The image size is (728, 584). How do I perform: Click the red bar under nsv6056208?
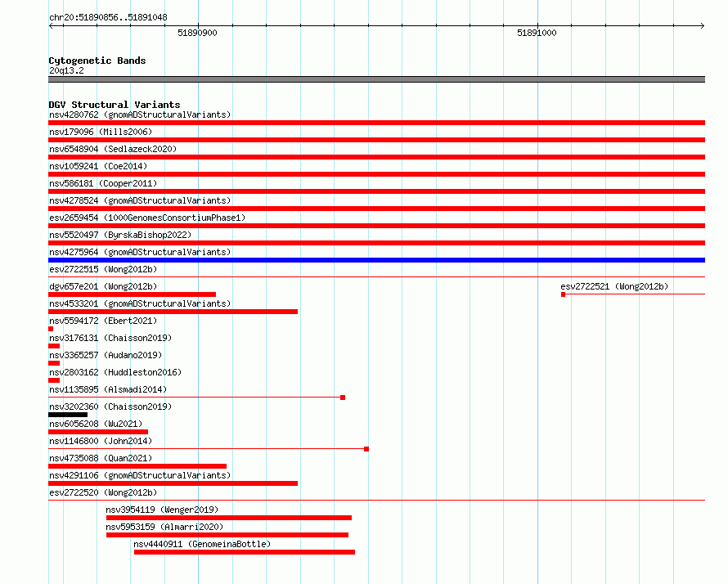pyautogui.click(x=98, y=432)
